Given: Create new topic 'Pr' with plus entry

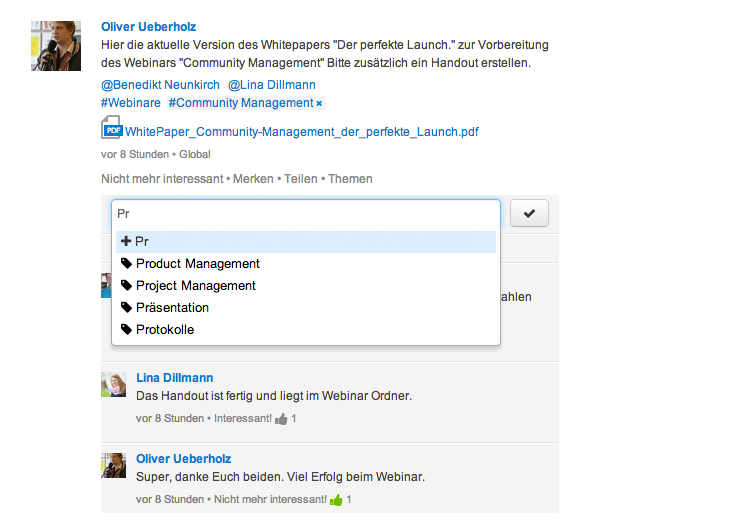Looking at the screenshot, I should [306, 242].
